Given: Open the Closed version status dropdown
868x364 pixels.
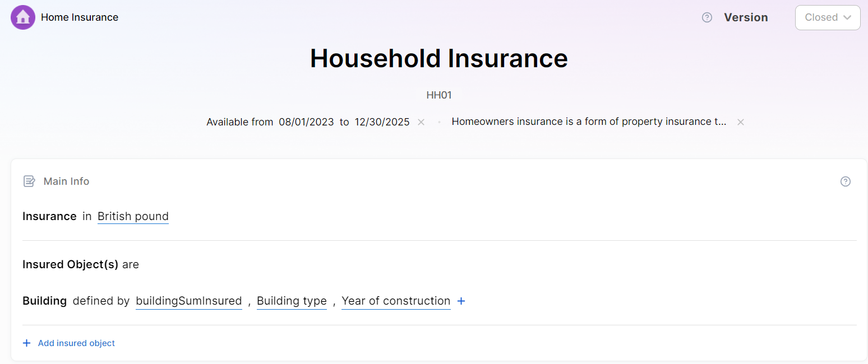Looking at the screenshot, I should [828, 17].
